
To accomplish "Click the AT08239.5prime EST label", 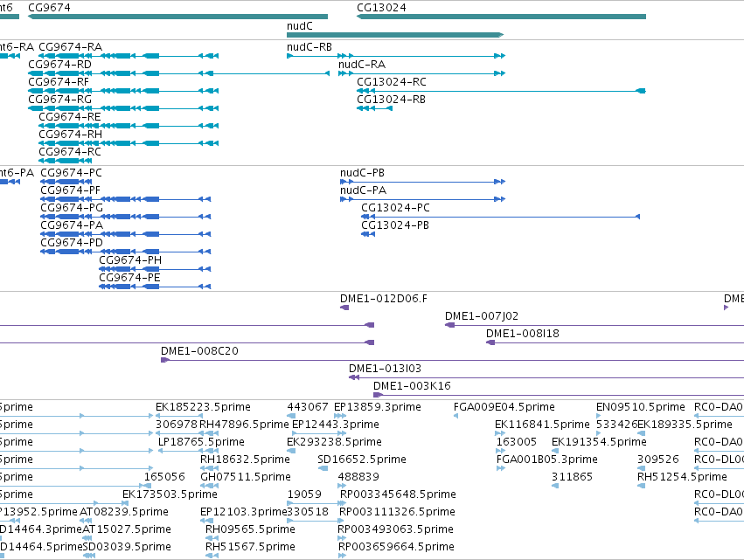I will [x=124, y=512].
